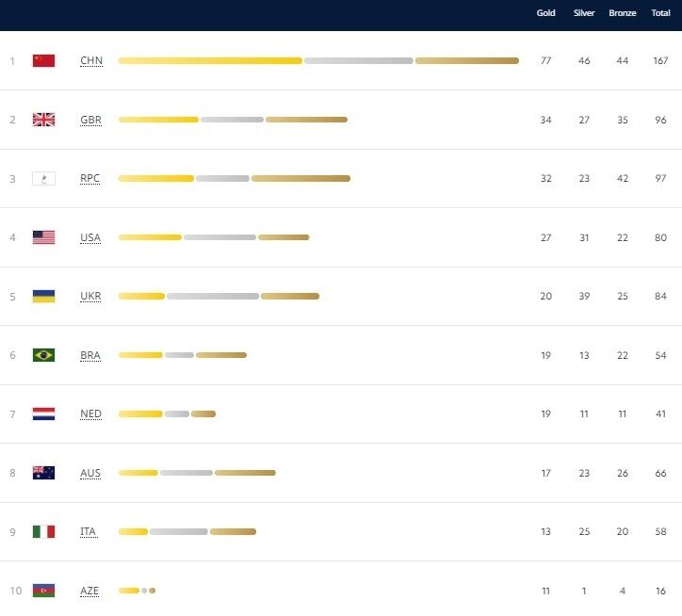Click the China flag icon
Image resolution: width=682 pixels, height=616 pixels.
(x=43, y=61)
